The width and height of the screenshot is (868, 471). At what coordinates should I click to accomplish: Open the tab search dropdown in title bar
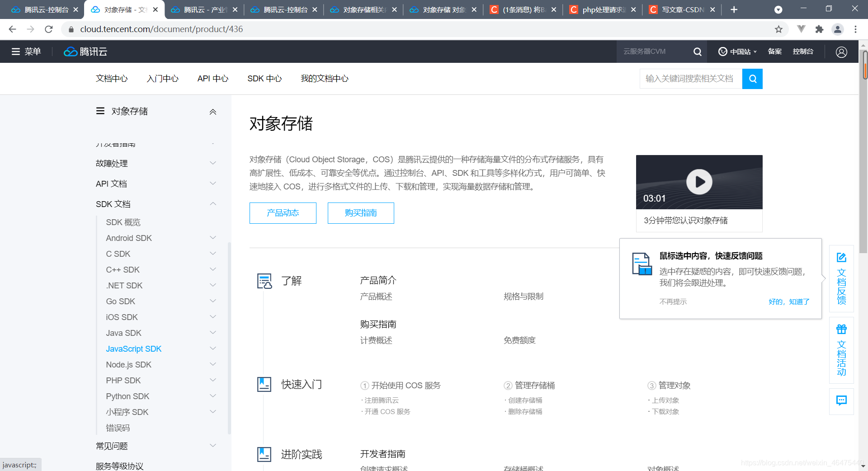point(778,9)
